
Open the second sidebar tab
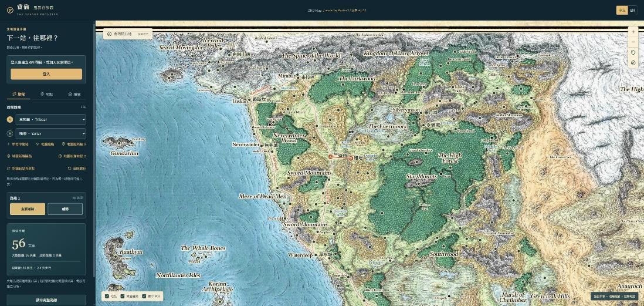[x=46, y=94]
